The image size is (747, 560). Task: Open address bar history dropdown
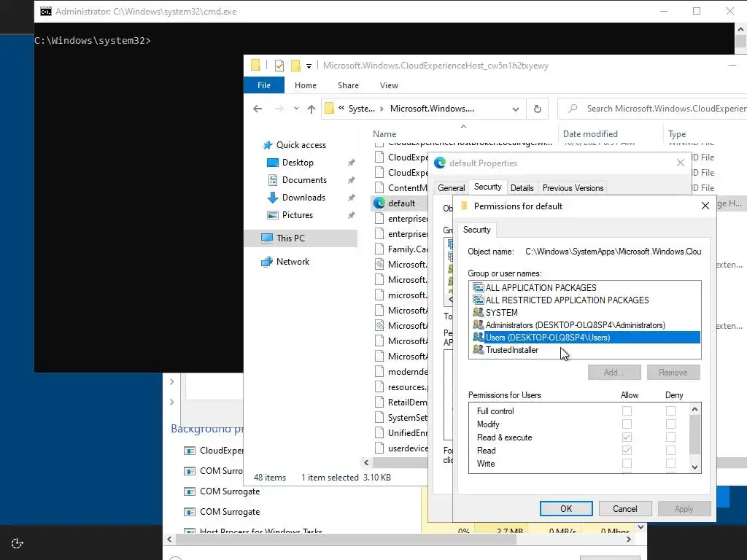516,109
